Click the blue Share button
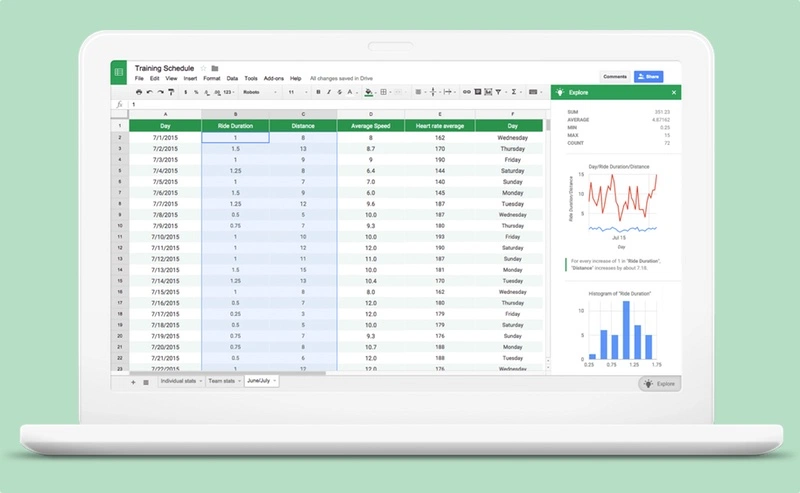 point(648,76)
